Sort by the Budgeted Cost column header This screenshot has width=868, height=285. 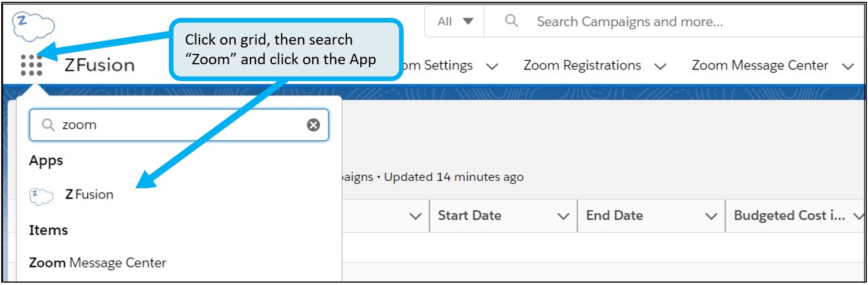tap(790, 215)
